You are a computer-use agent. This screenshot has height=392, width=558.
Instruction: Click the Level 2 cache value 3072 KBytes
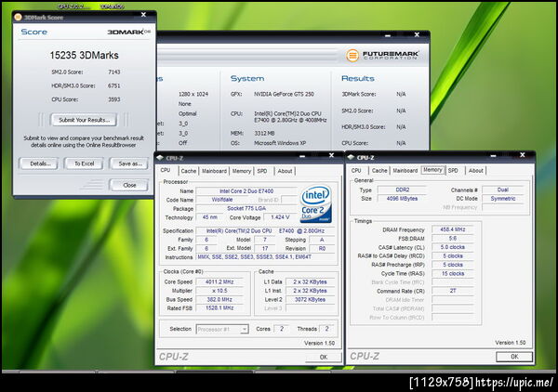311,300
